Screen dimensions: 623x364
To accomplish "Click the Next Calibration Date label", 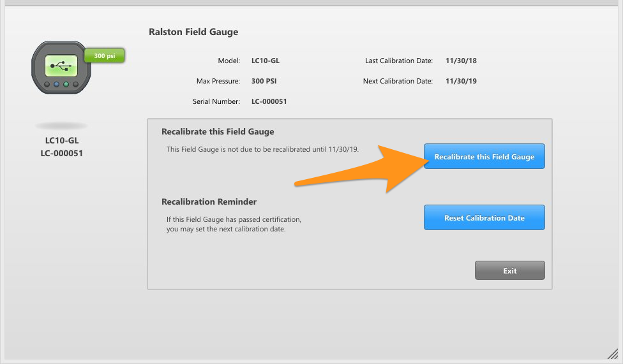I will click(x=398, y=81).
